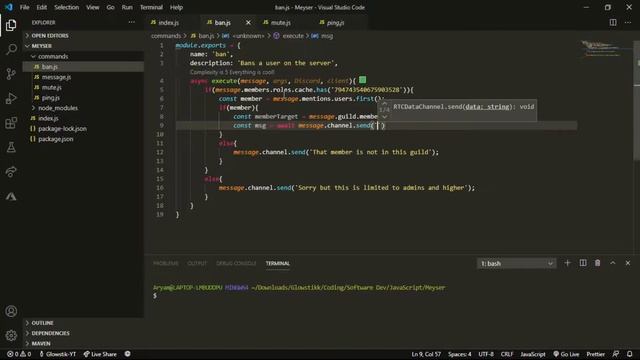Open the Source Control view
Screen dimensions: 640x360
[x=11, y=74]
